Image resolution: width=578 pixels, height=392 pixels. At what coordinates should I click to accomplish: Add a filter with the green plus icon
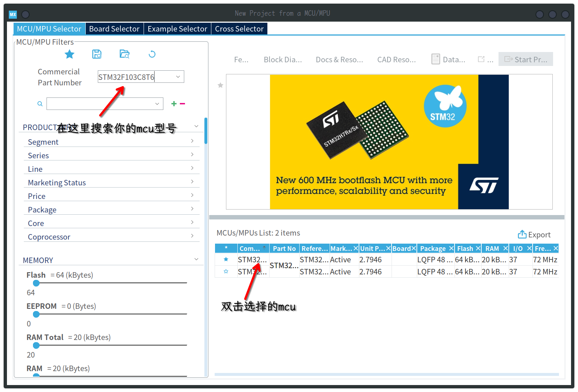click(174, 104)
